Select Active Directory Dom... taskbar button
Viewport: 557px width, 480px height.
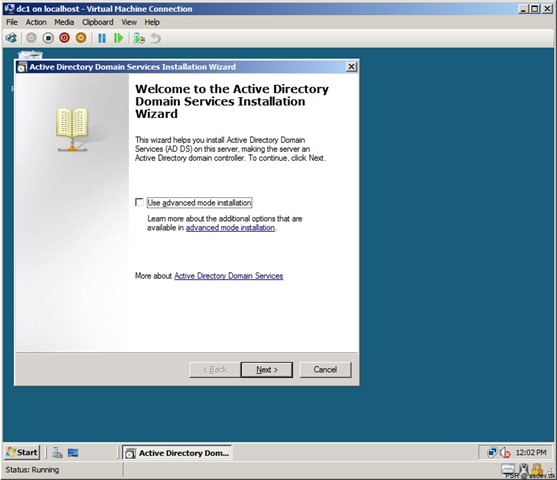(177, 453)
